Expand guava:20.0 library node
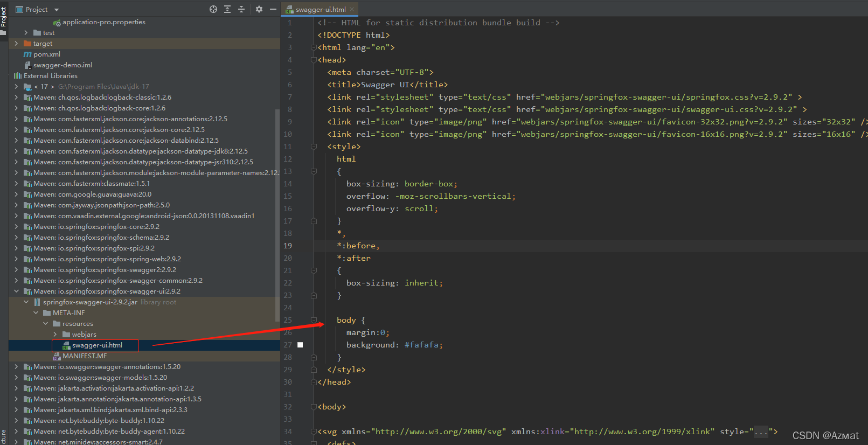The height and width of the screenshot is (445, 868). pyautogui.click(x=16, y=194)
